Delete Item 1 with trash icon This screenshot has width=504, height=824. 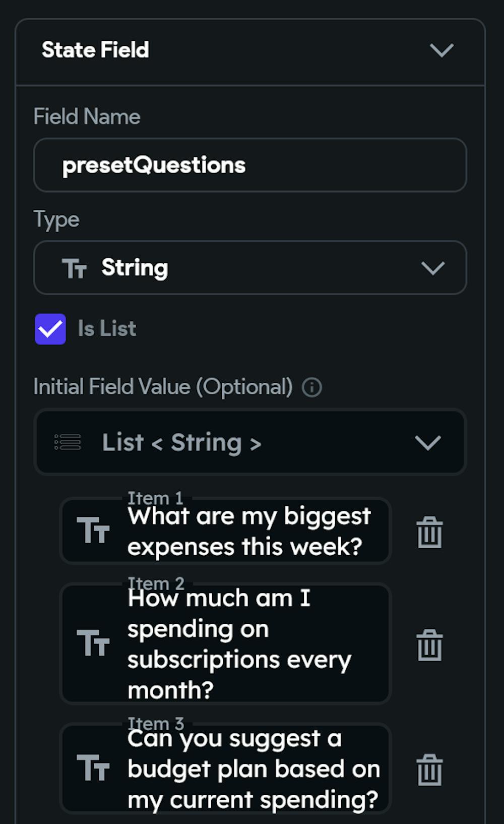[x=429, y=532]
